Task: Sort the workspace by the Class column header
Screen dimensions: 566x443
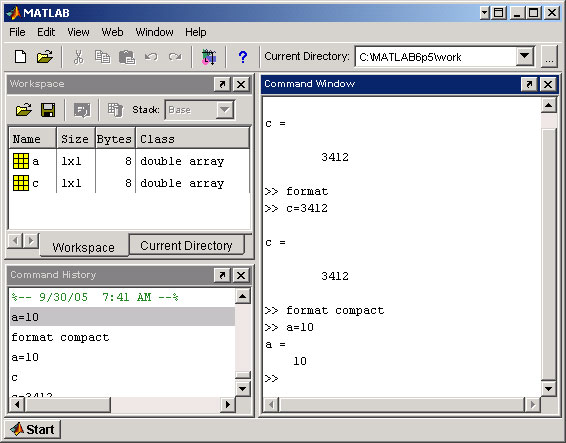Action: coord(192,138)
